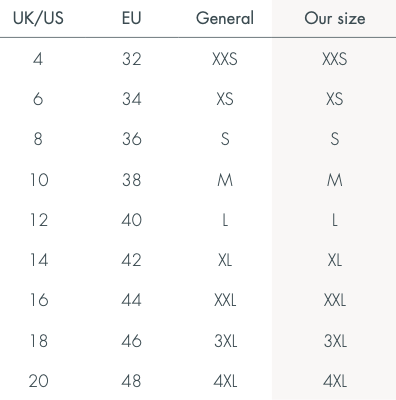Select the Our size column header
The height and width of the screenshot is (400, 396).
click(x=334, y=18)
